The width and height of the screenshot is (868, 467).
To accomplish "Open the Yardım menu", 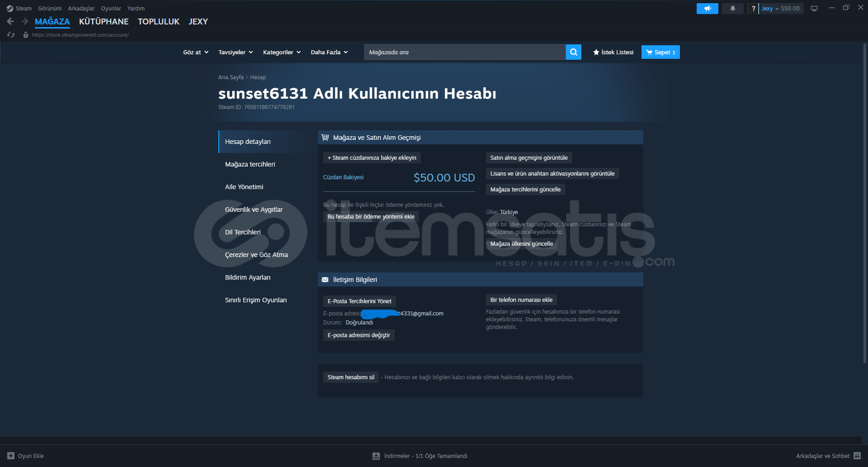I will [136, 9].
